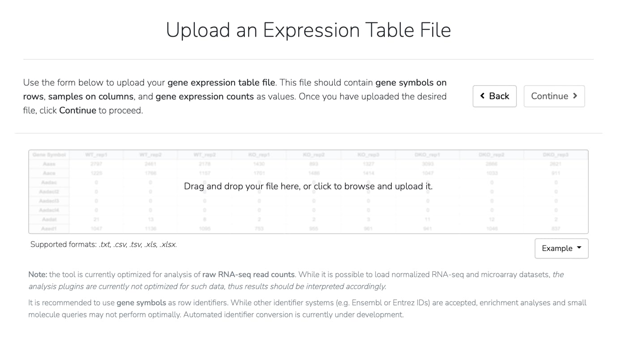The height and width of the screenshot is (364, 617).
Task: Open the Example dropdown menu
Action: (561, 248)
